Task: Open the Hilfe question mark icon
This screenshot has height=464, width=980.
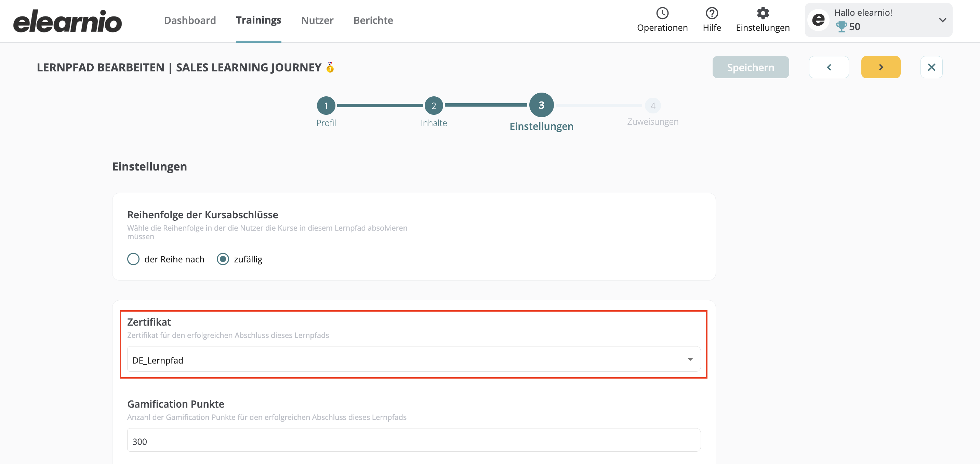Action: tap(712, 13)
